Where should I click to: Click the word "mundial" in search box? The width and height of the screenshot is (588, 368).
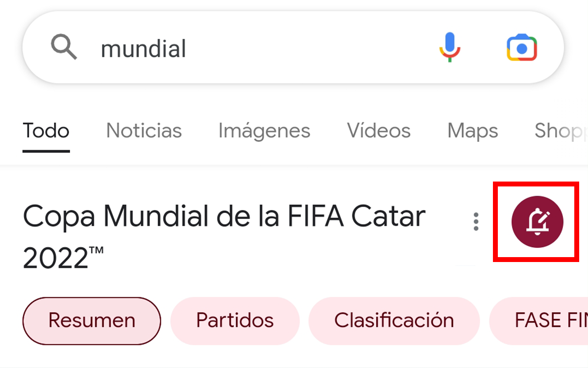pos(143,49)
